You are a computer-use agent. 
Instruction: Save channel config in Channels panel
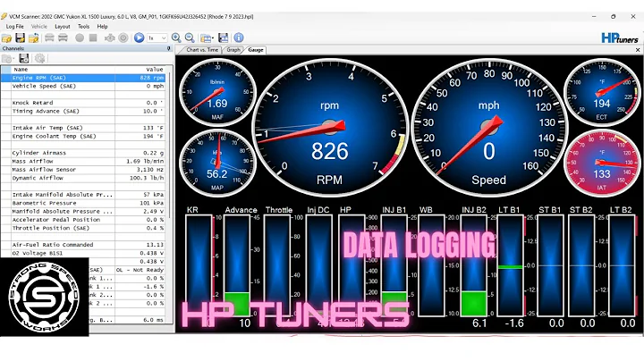coord(24,59)
